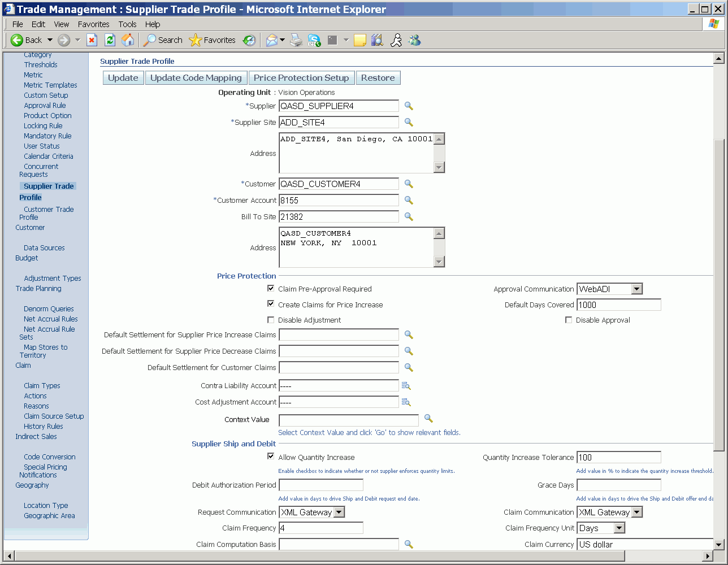Open the Claim Source Setup sidebar link
This screenshot has height=565, width=728.
pos(54,416)
